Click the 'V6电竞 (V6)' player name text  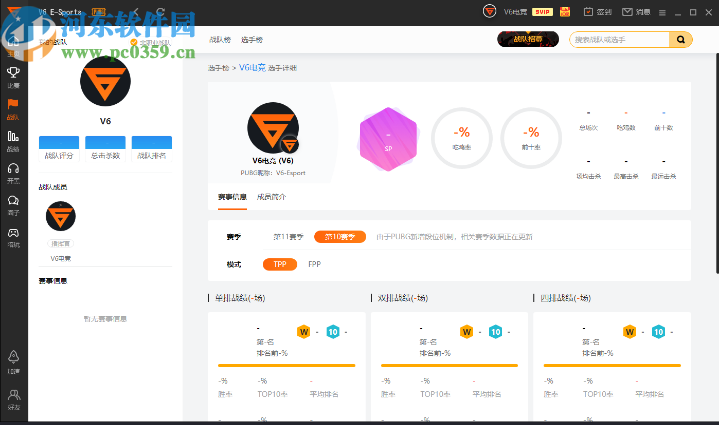(x=273, y=160)
